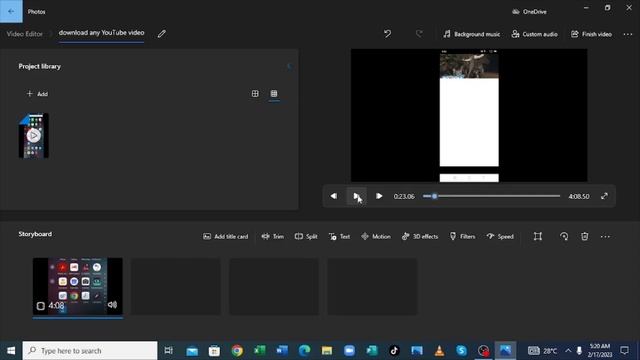Add Text to the clip
Screen dimensions: 640x360
click(x=340, y=237)
